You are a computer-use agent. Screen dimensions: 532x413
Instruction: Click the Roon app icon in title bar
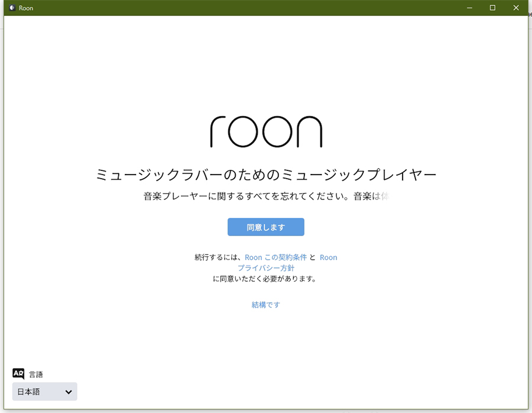pos(12,8)
